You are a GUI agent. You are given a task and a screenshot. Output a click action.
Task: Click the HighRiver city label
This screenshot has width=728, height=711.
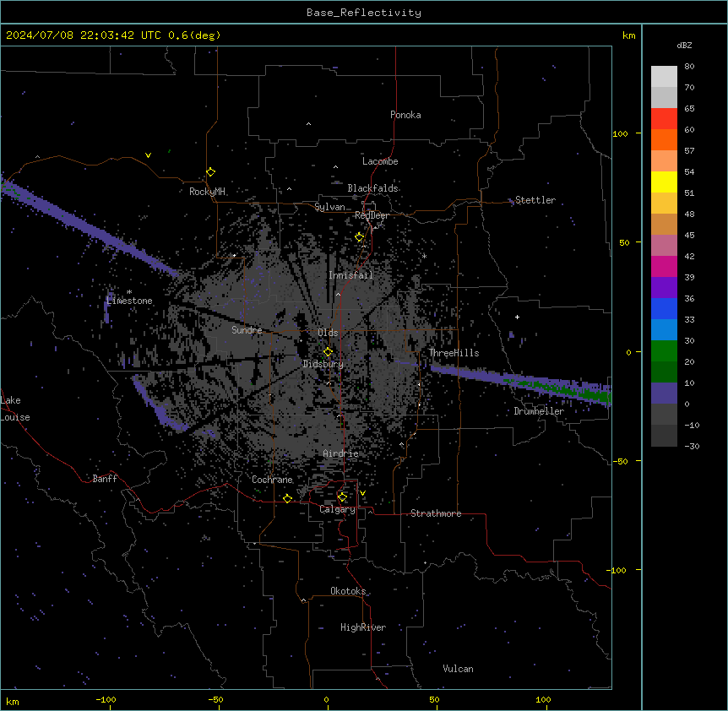(x=363, y=627)
